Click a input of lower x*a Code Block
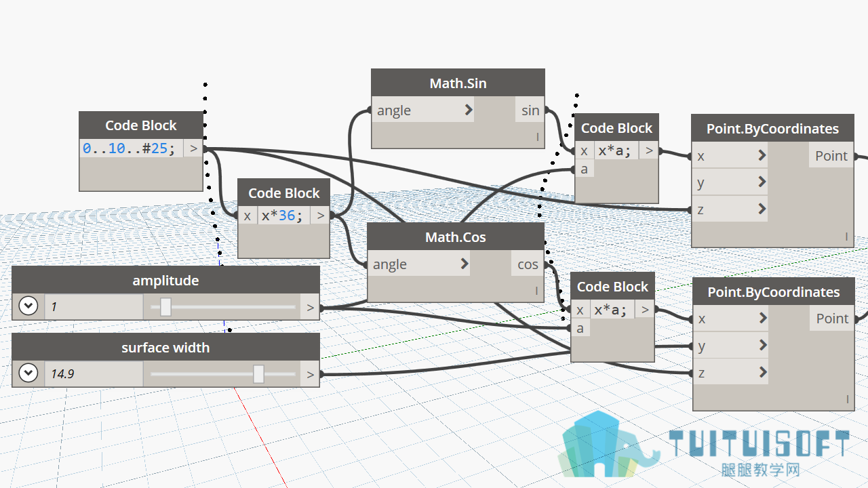 pyautogui.click(x=580, y=328)
